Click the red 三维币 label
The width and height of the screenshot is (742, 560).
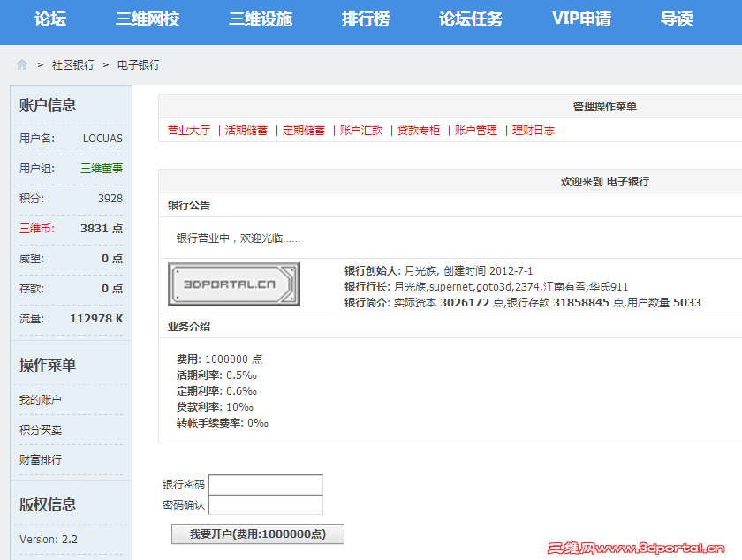click(37, 228)
